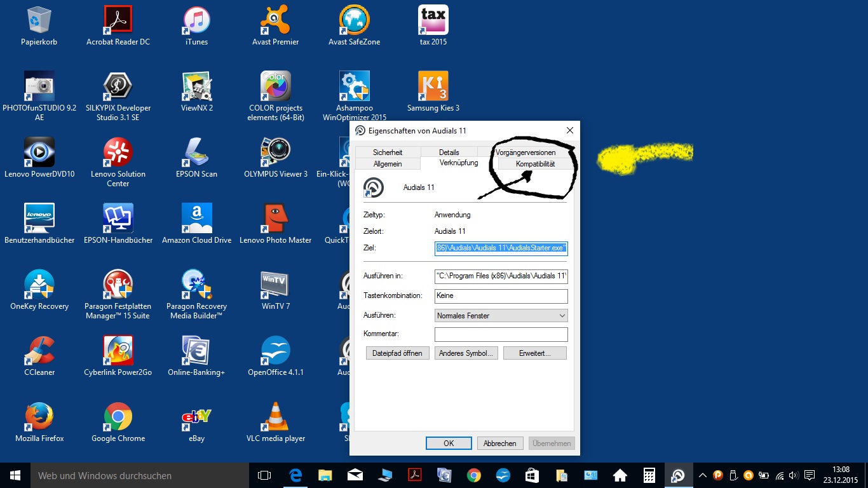868x488 pixels.
Task: Confirm with the OK button
Action: point(449,444)
